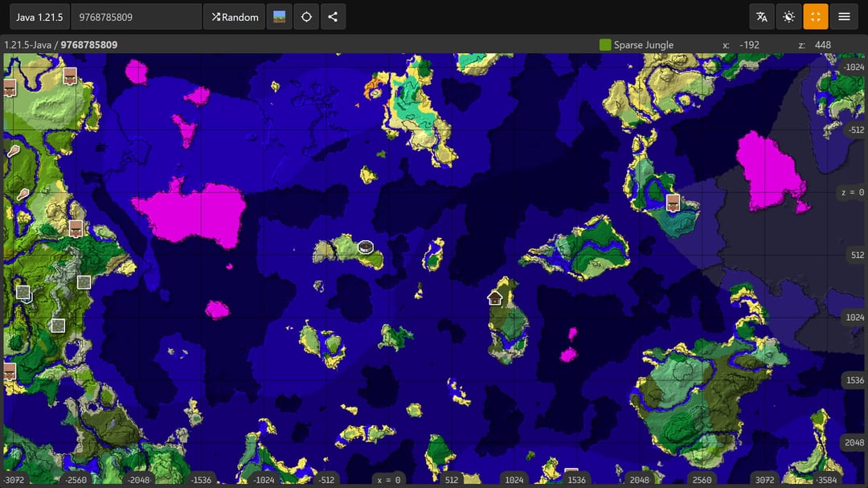Click the Sparse Jungle green color swatch
This screenshot has height=488, width=868.
tap(605, 45)
